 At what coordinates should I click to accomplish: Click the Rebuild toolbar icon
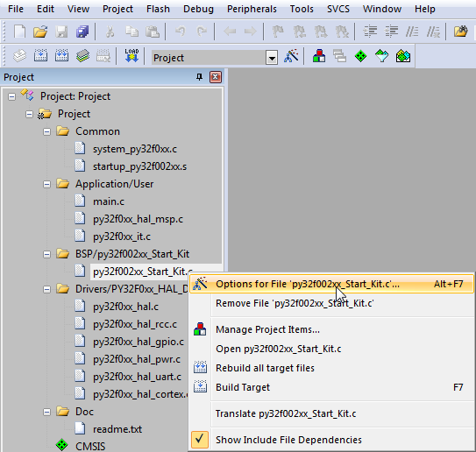tap(61, 56)
